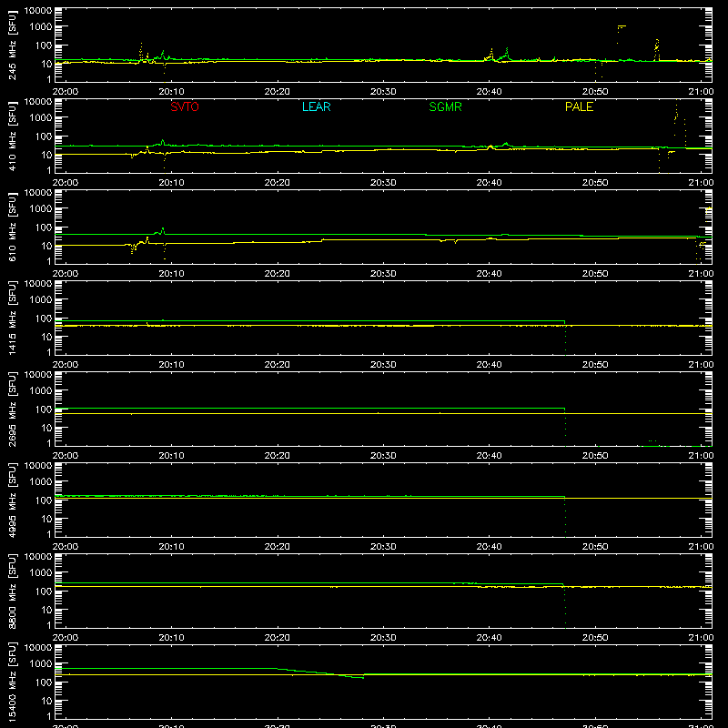Select the 410 MHz [SFU] axis title

[x=12, y=136]
